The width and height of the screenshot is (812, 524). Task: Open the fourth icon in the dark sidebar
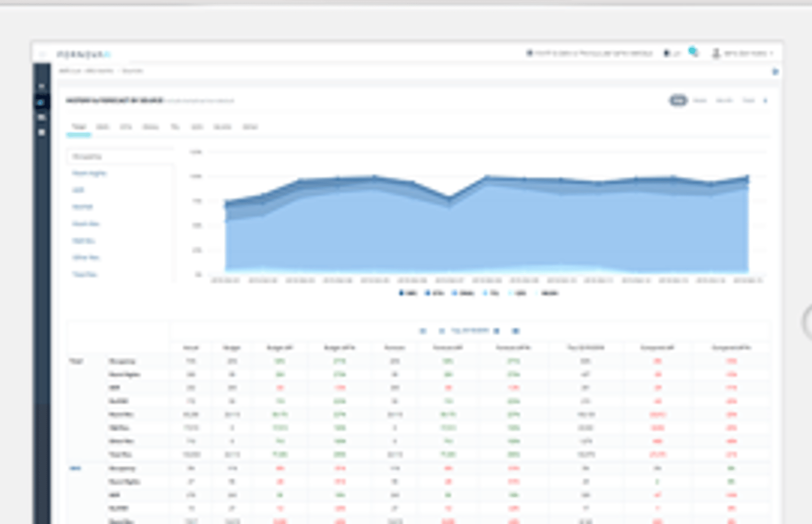(x=42, y=133)
